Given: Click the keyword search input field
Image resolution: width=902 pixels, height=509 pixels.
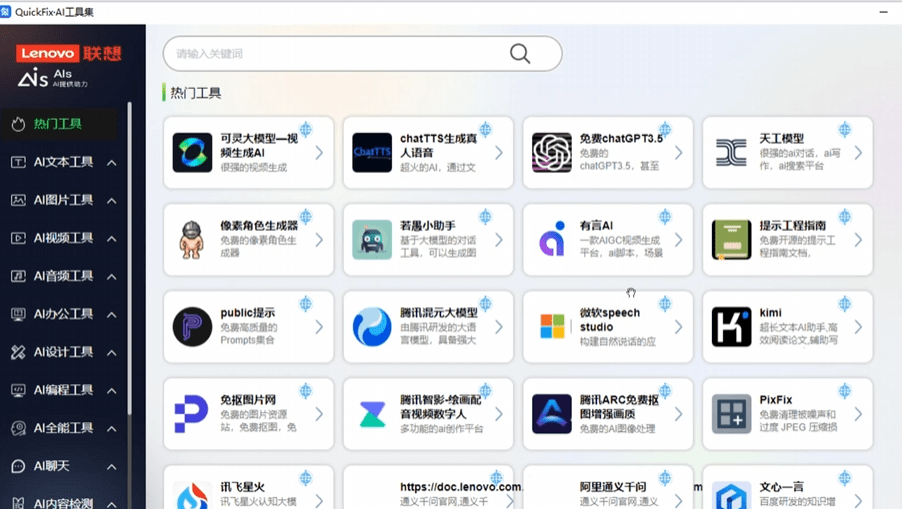Looking at the screenshot, I should (x=335, y=54).
